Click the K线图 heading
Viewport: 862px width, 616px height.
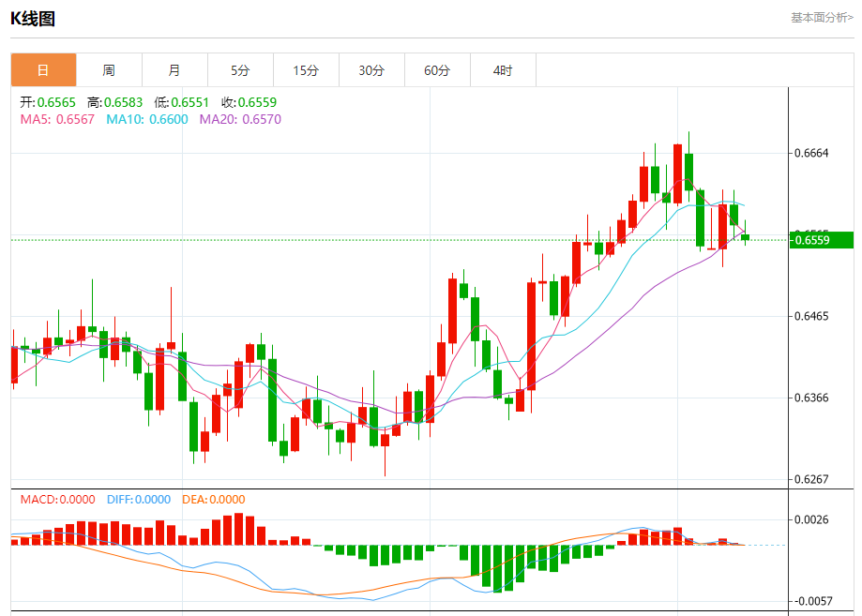pyautogui.click(x=33, y=19)
